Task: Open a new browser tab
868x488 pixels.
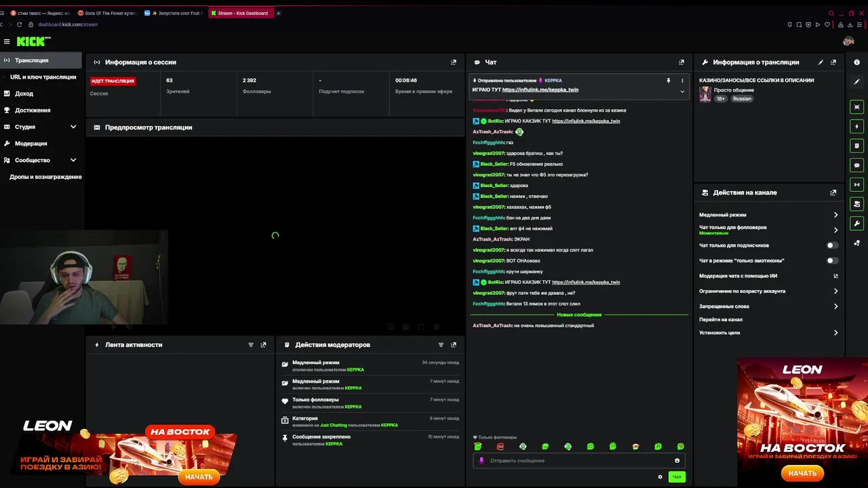Action: 279,13
